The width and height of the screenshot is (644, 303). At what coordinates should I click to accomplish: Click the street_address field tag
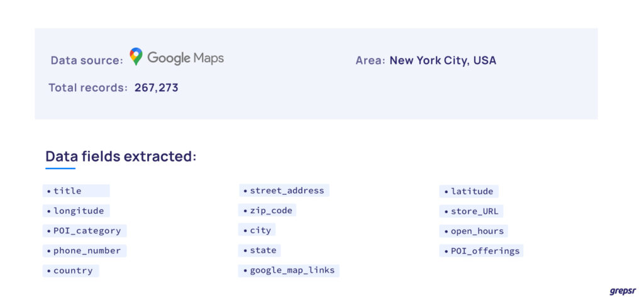coord(284,190)
